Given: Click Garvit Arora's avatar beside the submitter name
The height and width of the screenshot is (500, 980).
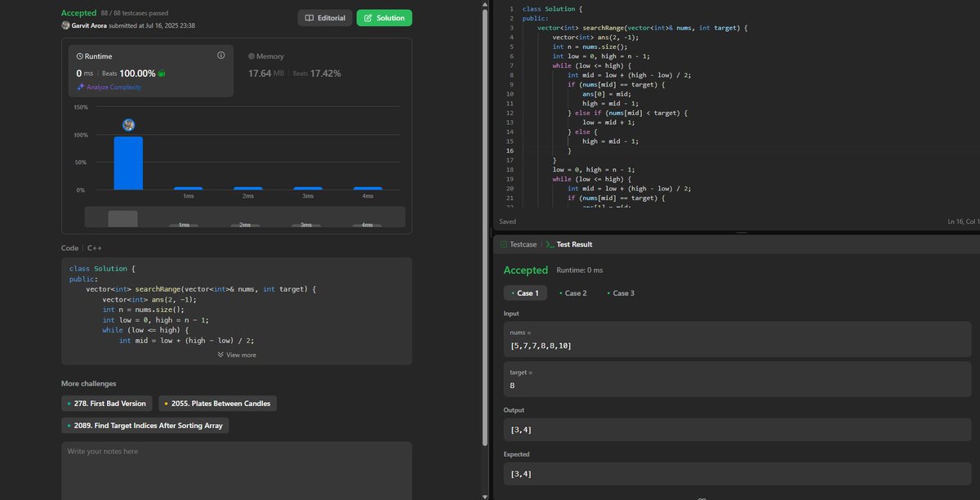Looking at the screenshot, I should pos(65,25).
